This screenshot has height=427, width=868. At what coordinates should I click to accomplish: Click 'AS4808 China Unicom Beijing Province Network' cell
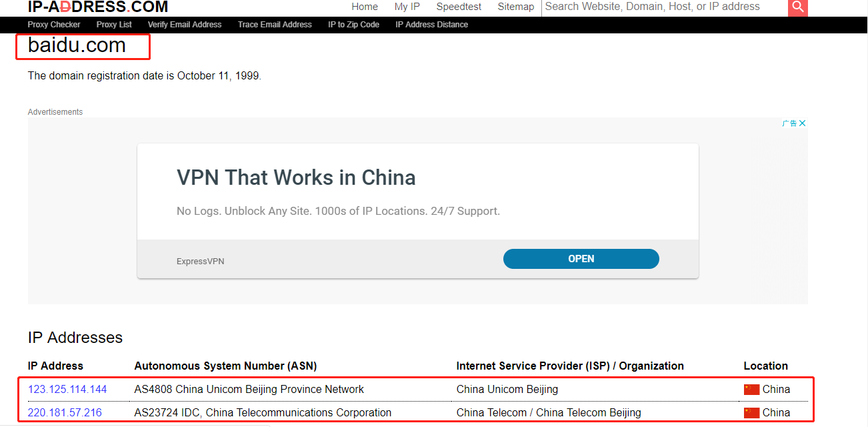pyautogui.click(x=249, y=390)
